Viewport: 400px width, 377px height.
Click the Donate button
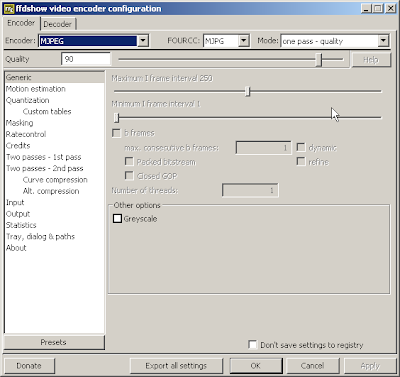pyautogui.click(x=29, y=366)
